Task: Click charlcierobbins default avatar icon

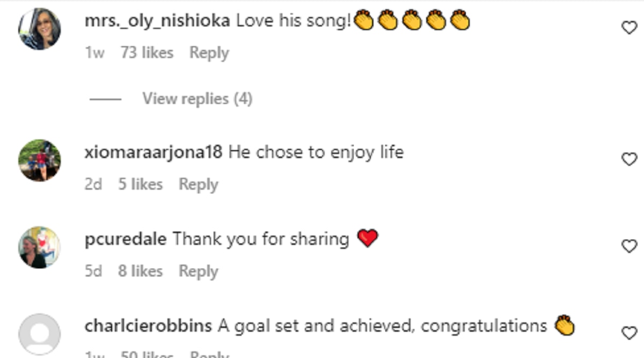Action: [39, 334]
